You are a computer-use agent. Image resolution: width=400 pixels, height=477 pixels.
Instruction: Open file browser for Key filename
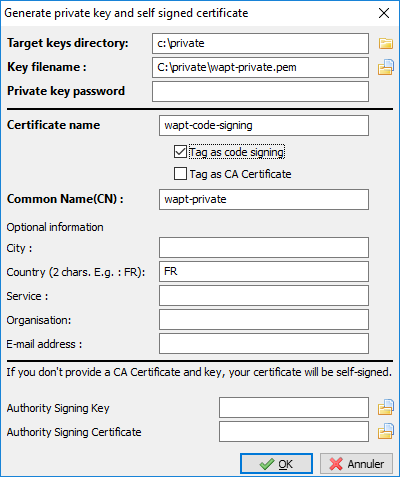point(386,67)
